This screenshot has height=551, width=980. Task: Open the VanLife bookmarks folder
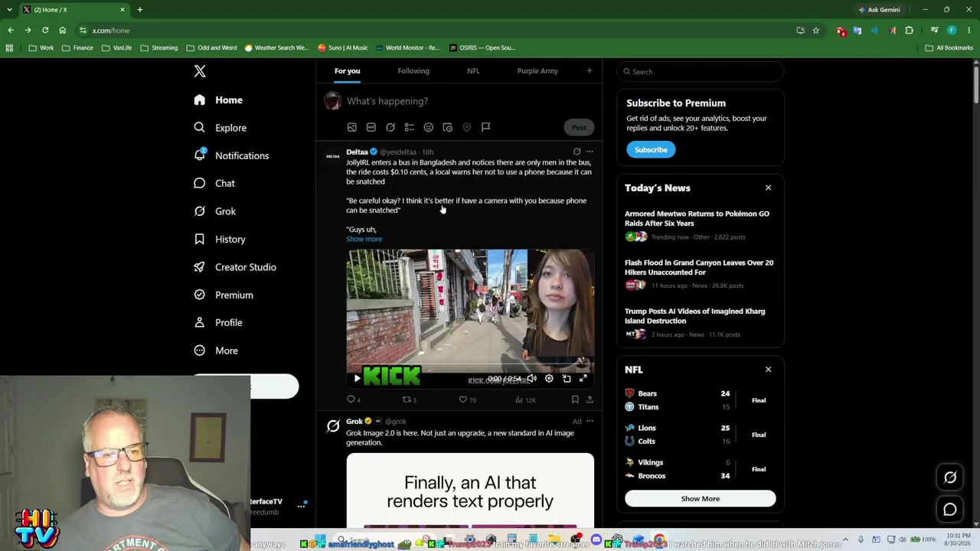pos(117,47)
